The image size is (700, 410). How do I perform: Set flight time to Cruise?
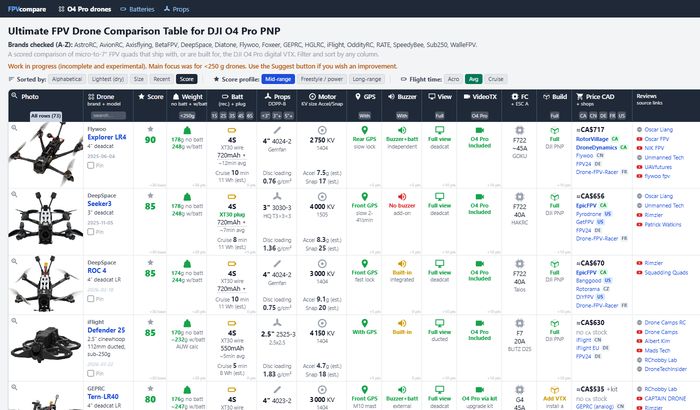coord(496,79)
